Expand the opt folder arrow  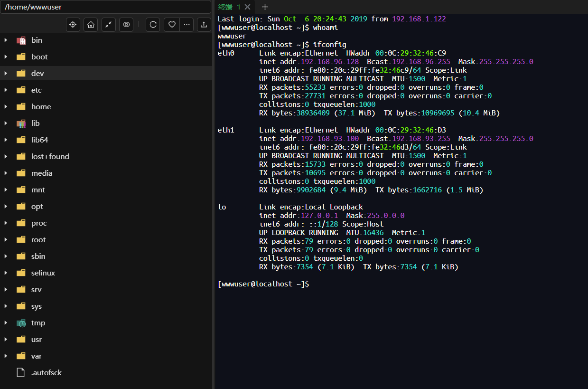click(6, 206)
